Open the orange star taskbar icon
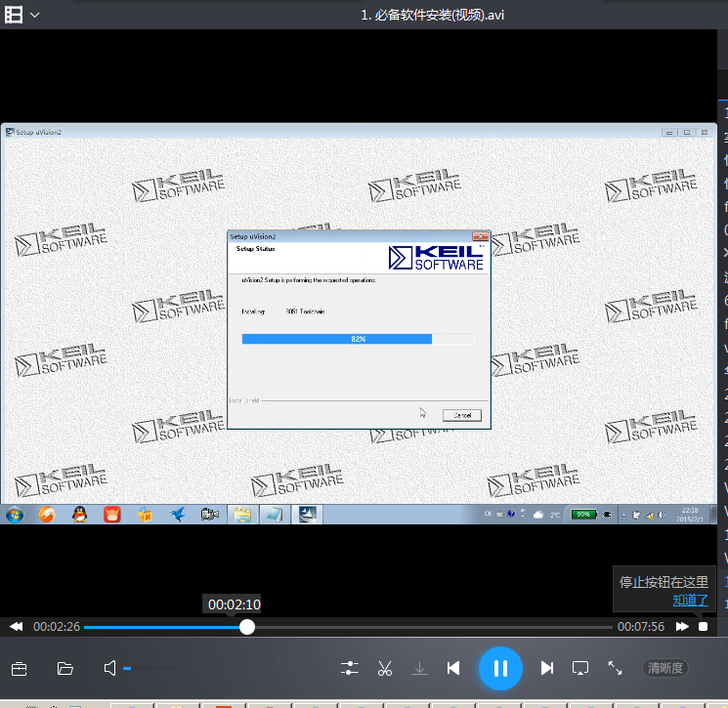This screenshot has width=728, height=708. (145, 514)
